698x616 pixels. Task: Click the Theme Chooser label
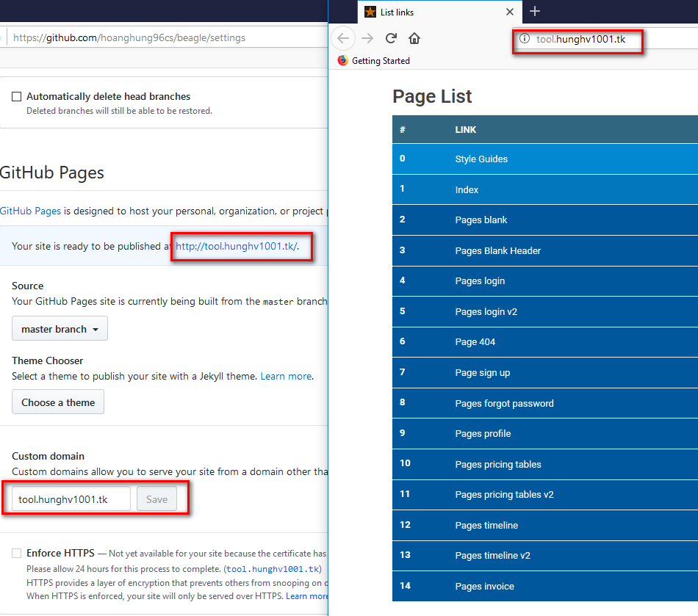click(x=47, y=360)
